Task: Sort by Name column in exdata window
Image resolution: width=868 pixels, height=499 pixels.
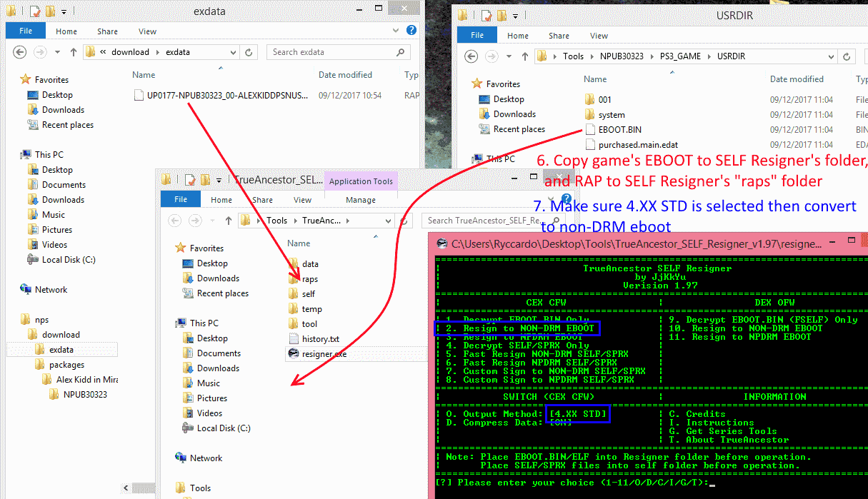Action: coord(144,75)
